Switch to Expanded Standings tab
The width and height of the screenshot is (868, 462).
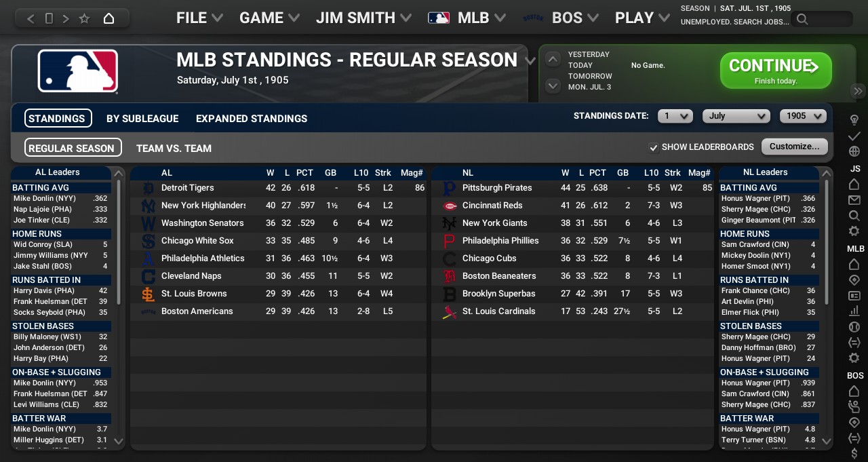(251, 118)
